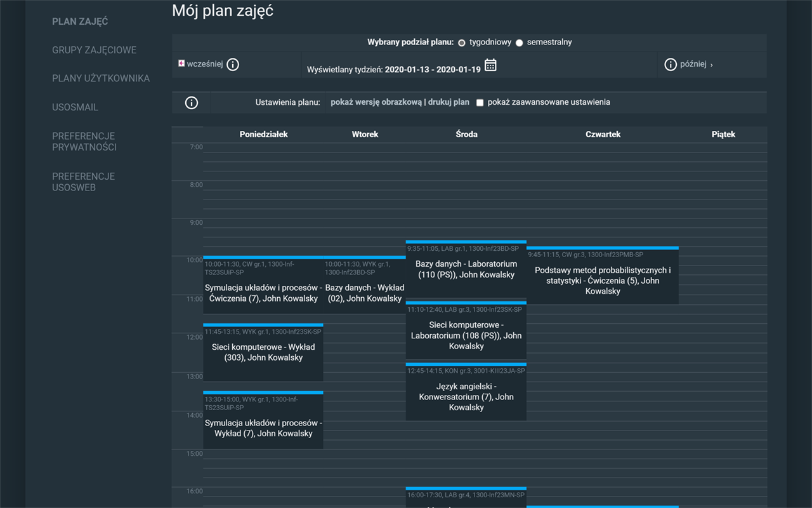
Task: Click the 13:30-15:00 WYK gr.1 class header
Action: tap(251, 403)
